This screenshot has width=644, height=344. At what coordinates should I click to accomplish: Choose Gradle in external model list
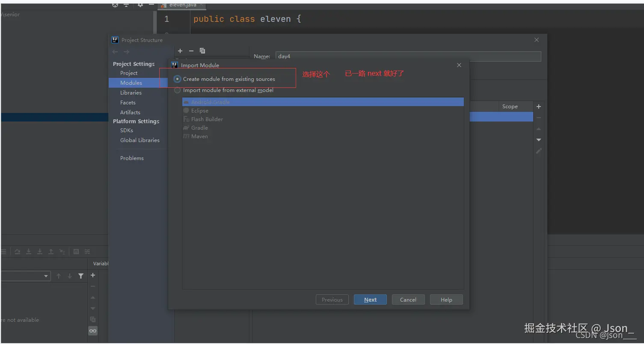pyautogui.click(x=323, y=128)
